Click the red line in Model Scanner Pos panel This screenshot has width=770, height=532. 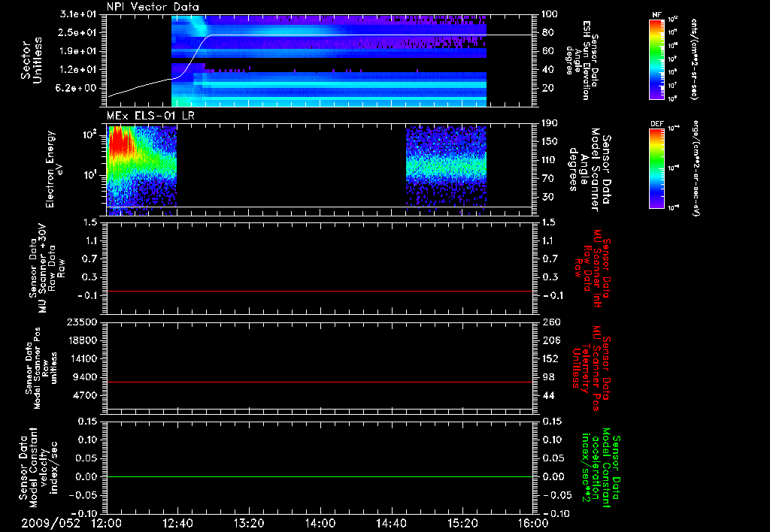(x=320, y=382)
